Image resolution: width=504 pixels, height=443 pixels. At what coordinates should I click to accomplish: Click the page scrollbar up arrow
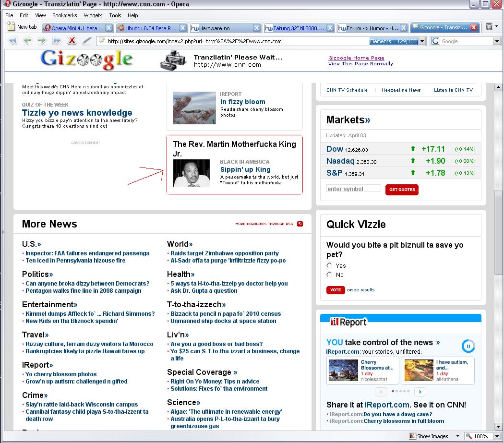tap(498, 87)
